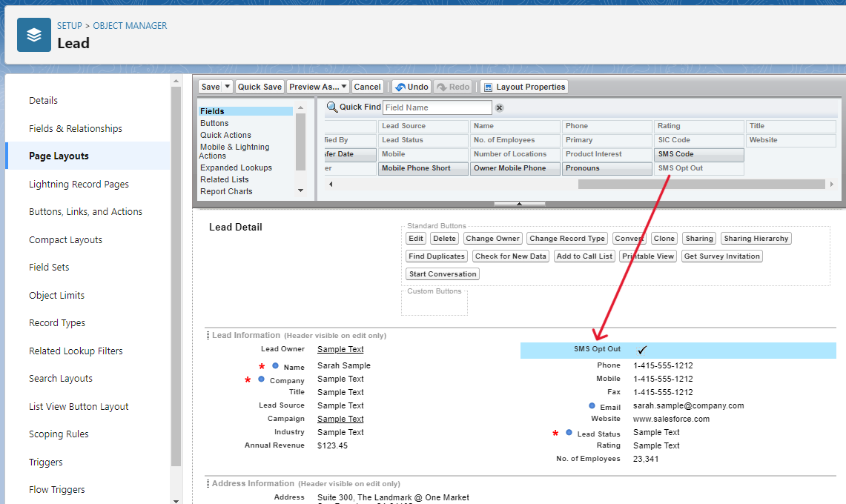Click the Start Conversation button
This screenshot has height=504, width=846.
click(x=443, y=274)
